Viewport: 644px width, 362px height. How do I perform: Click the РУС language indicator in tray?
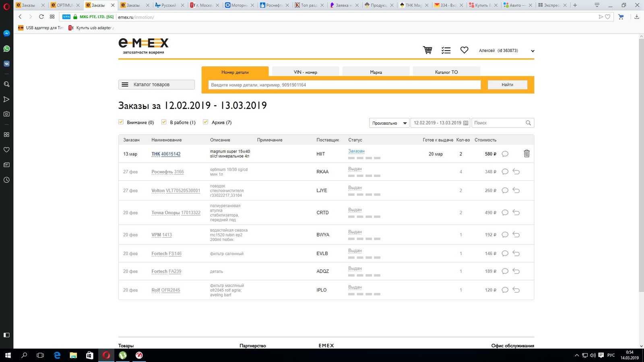click(x=611, y=355)
